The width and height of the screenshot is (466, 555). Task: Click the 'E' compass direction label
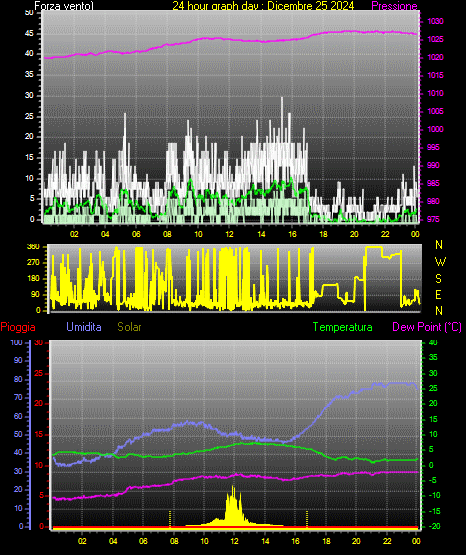tap(438, 294)
